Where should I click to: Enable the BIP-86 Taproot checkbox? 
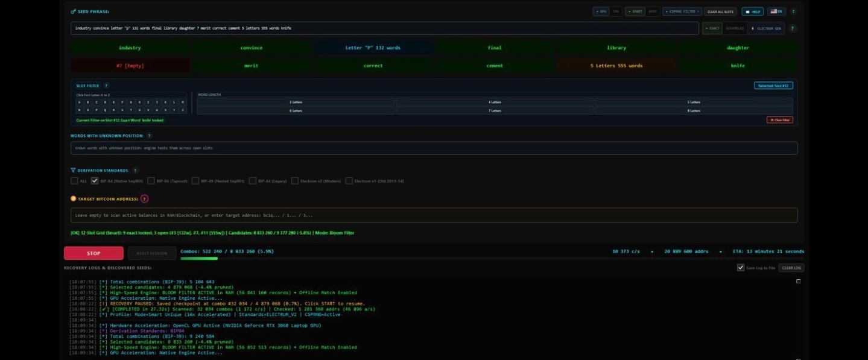click(151, 181)
